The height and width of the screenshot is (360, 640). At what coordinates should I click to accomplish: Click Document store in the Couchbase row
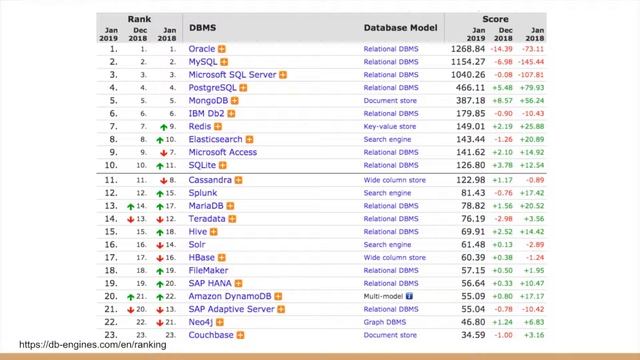[x=390, y=335]
